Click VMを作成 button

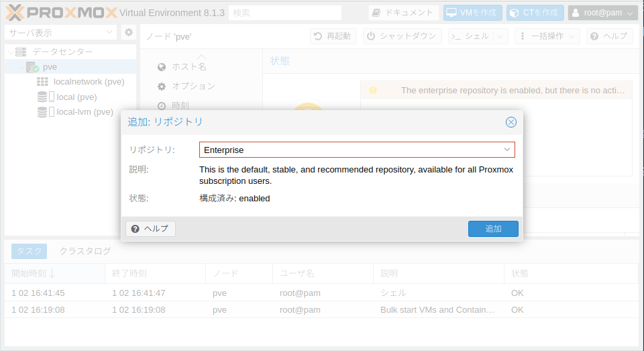click(472, 13)
